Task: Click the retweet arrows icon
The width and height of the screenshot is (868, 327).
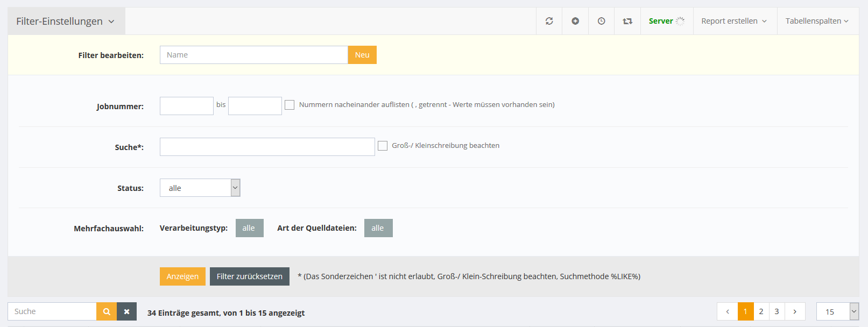Action: coord(627,21)
